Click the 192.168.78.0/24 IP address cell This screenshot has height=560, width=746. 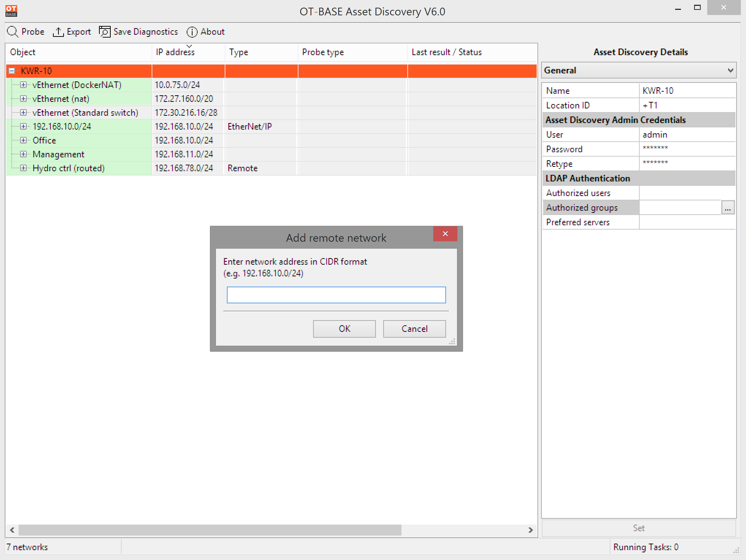(189, 168)
